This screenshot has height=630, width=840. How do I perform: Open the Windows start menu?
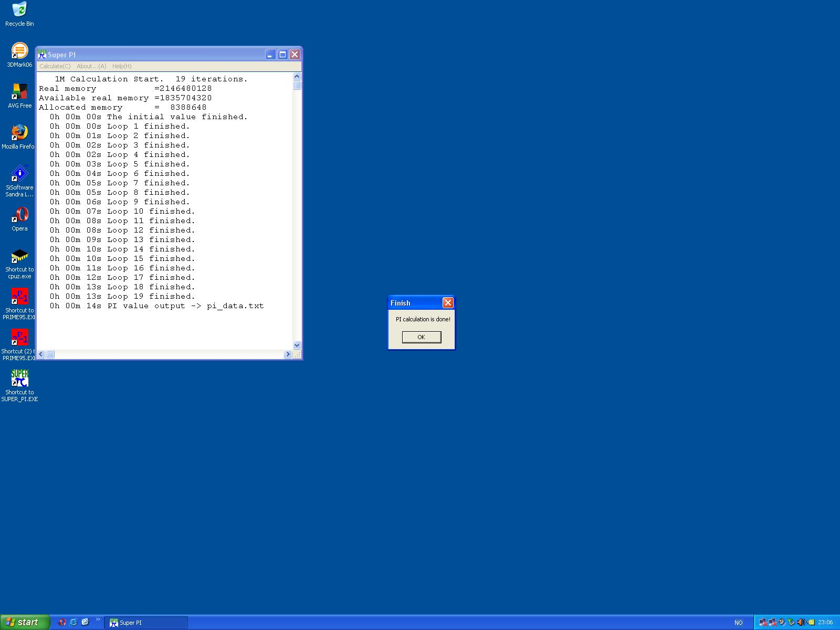point(25,622)
